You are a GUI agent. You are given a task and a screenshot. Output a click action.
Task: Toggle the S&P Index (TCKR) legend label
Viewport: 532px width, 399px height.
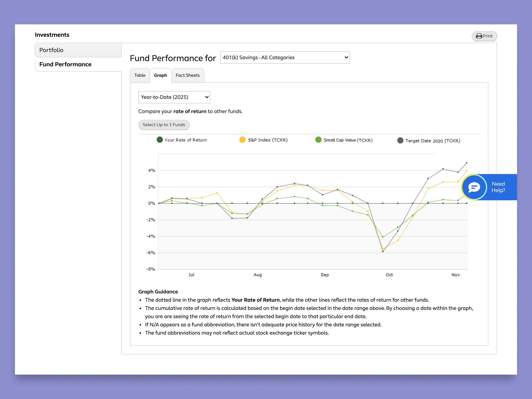[x=268, y=140]
